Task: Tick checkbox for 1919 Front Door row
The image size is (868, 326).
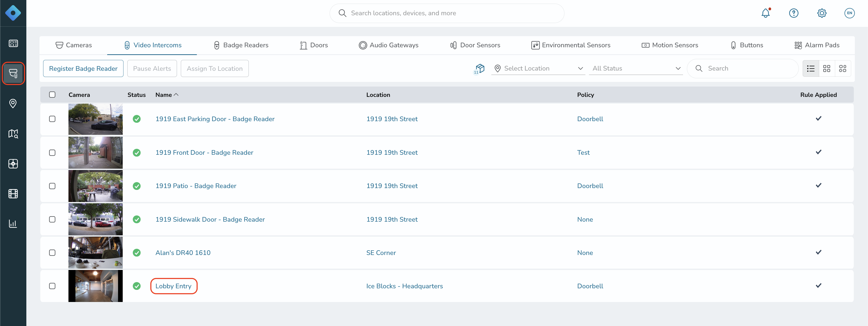Action: click(x=52, y=153)
